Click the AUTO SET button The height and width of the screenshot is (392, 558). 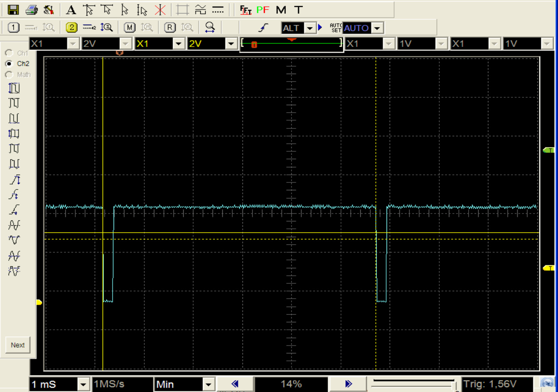336,28
